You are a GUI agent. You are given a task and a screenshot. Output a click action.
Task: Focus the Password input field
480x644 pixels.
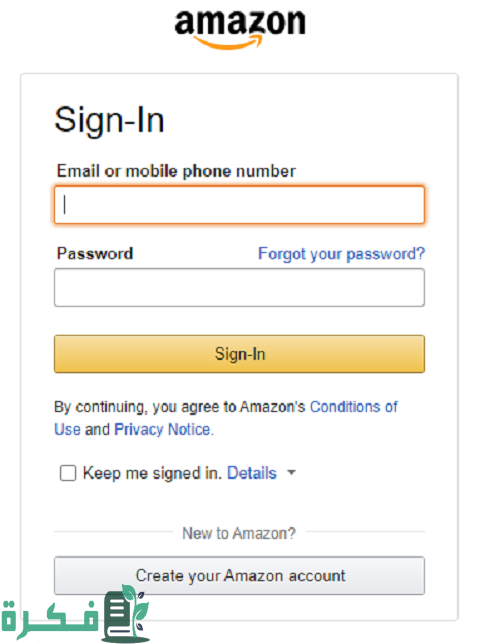(x=239, y=288)
